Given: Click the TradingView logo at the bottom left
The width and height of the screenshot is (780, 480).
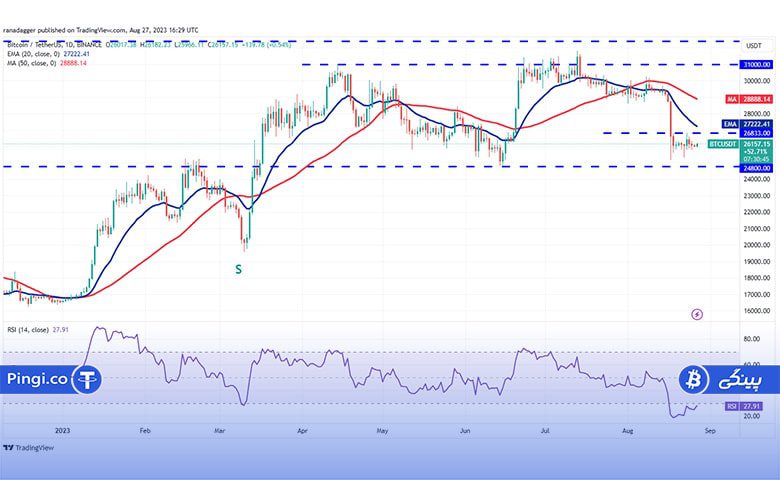Looking at the screenshot, I should click(28, 448).
